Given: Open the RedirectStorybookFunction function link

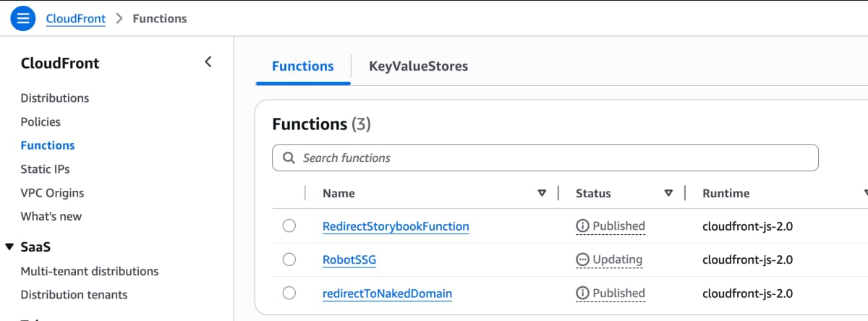Looking at the screenshot, I should point(396,226).
